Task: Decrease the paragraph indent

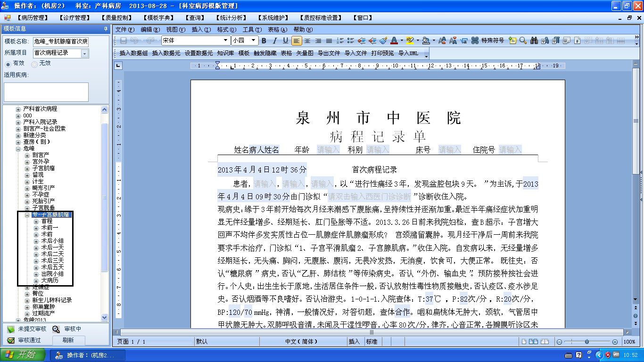Action: [362, 41]
